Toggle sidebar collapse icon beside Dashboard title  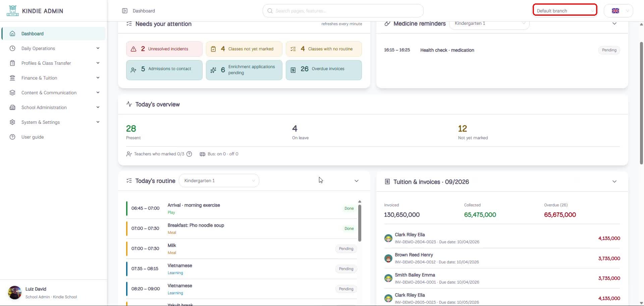click(x=125, y=11)
